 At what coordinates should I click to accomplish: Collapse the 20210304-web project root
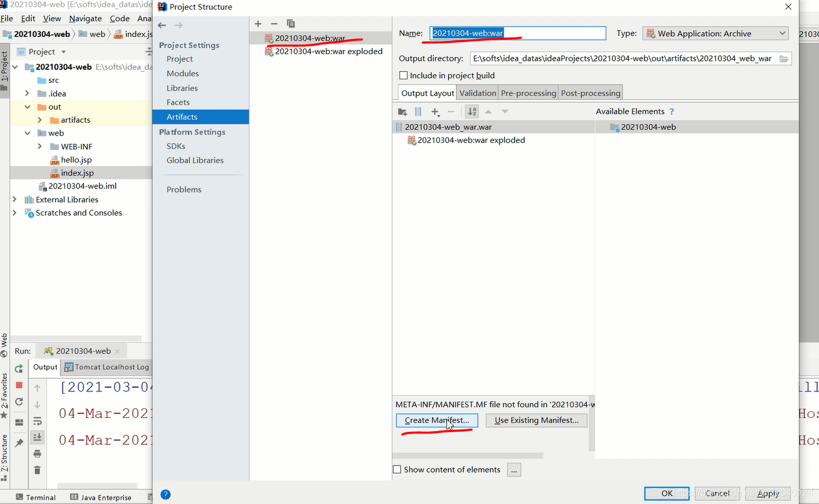[16, 67]
